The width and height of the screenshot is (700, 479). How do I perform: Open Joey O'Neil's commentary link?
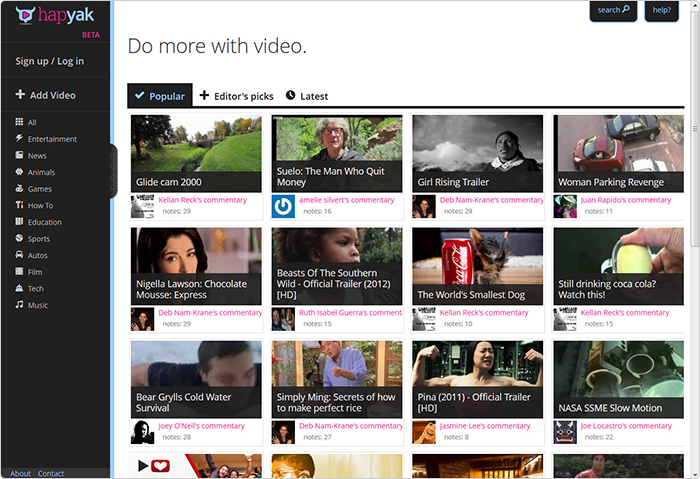(202, 426)
